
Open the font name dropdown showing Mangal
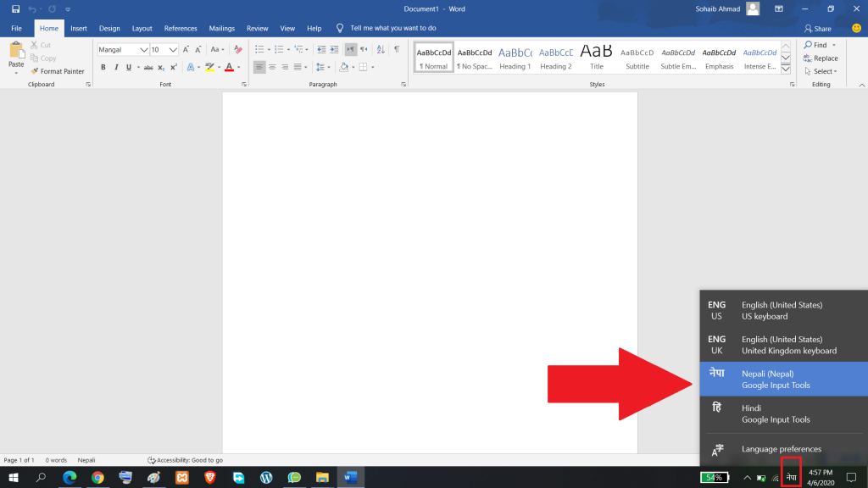[x=143, y=50]
